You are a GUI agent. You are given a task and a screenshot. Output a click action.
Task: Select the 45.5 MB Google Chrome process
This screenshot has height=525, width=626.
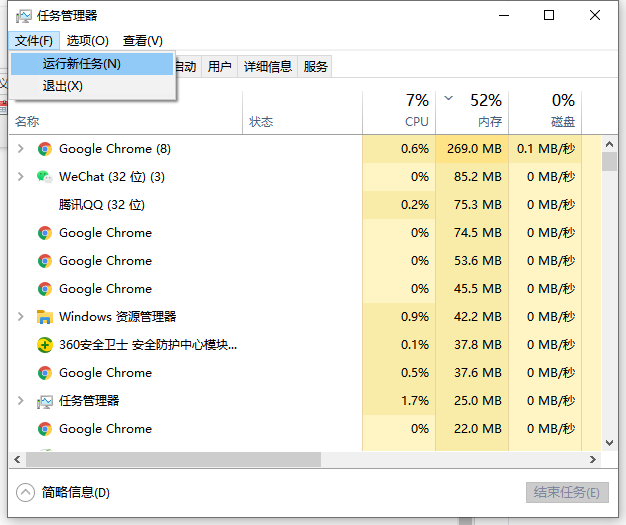pos(105,289)
